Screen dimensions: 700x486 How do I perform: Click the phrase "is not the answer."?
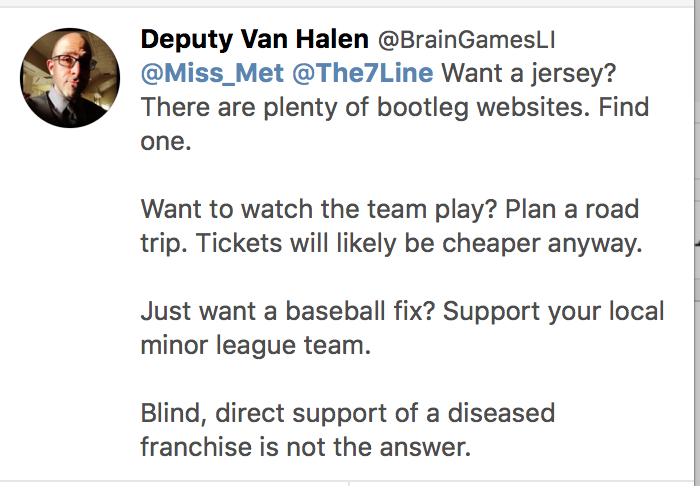(x=365, y=447)
